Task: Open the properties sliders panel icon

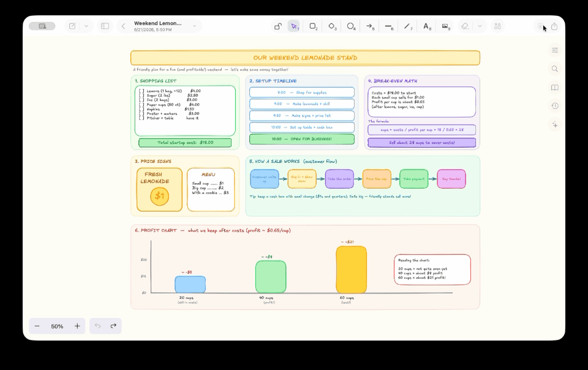Action: (555, 50)
